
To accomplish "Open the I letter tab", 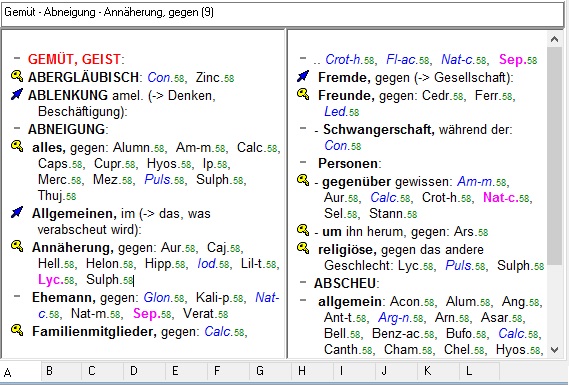I will point(354,371).
